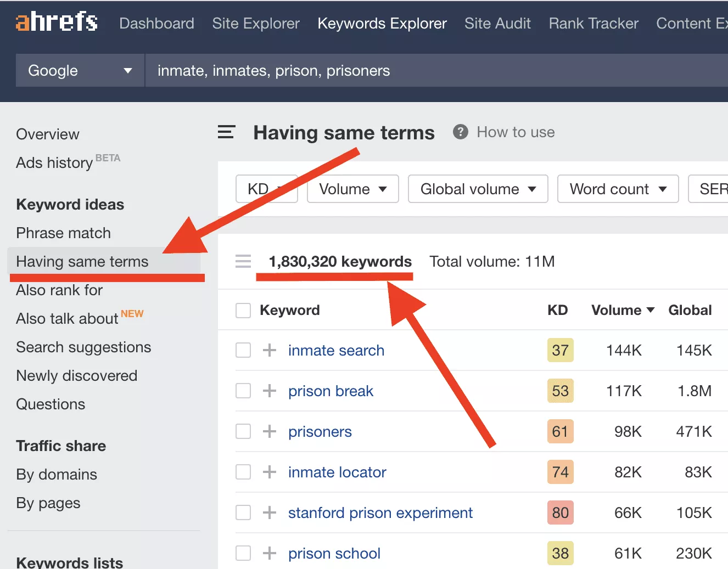
Task: Click the KD column header
Action: [557, 310]
